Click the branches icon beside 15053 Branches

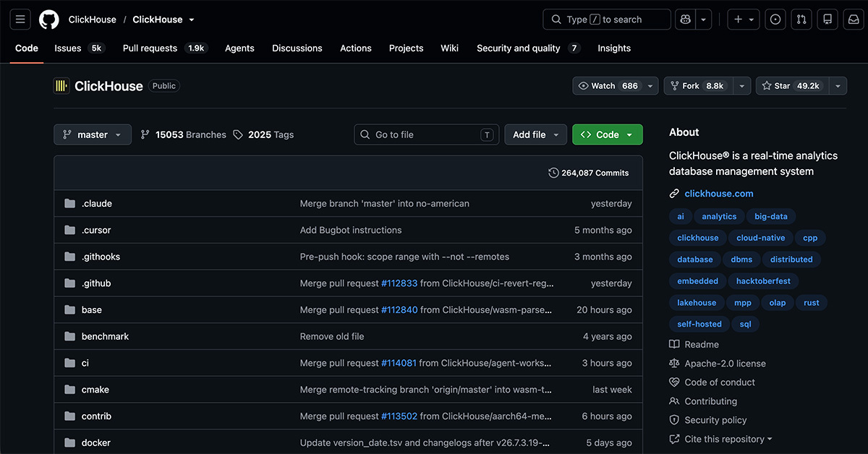point(145,134)
